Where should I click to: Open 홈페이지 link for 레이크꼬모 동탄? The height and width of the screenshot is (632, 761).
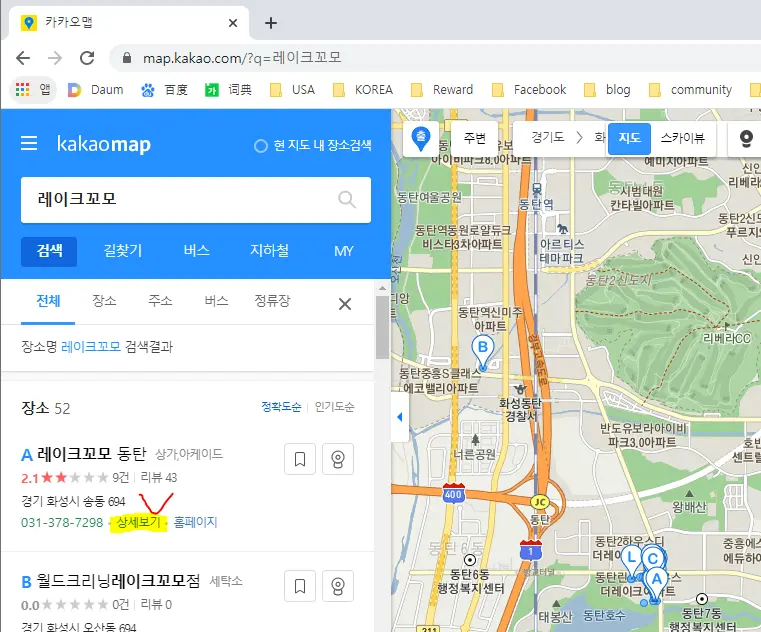[x=195, y=522]
